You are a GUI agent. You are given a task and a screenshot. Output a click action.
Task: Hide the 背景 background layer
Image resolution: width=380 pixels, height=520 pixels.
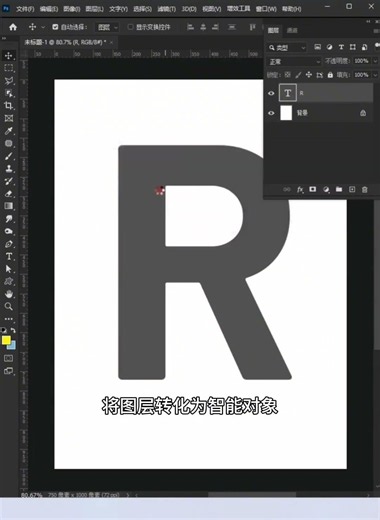click(271, 113)
